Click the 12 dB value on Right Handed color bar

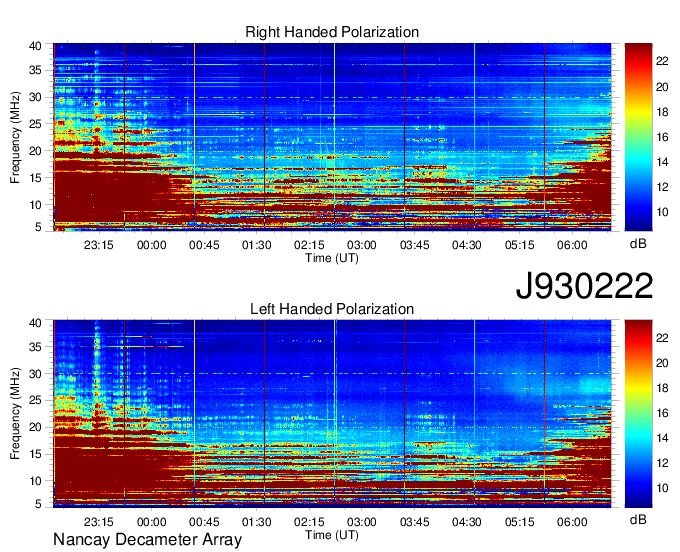click(x=662, y=187)
